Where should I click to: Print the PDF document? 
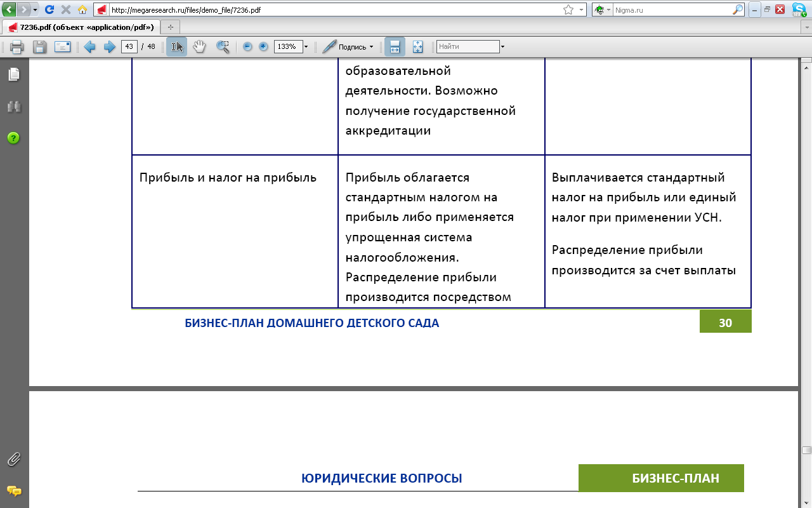[16, 46]
